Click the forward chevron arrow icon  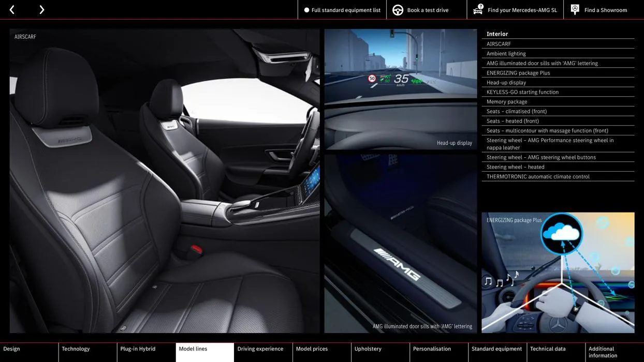(x=40, y=8)
